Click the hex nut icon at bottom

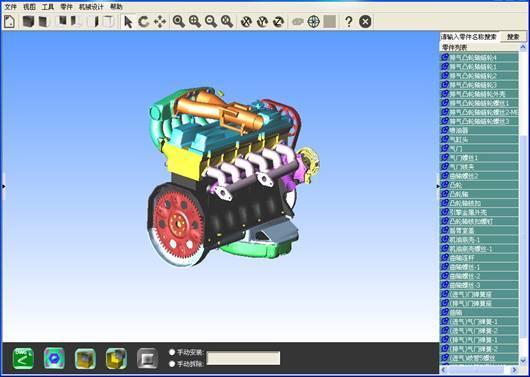coord(54,358)
